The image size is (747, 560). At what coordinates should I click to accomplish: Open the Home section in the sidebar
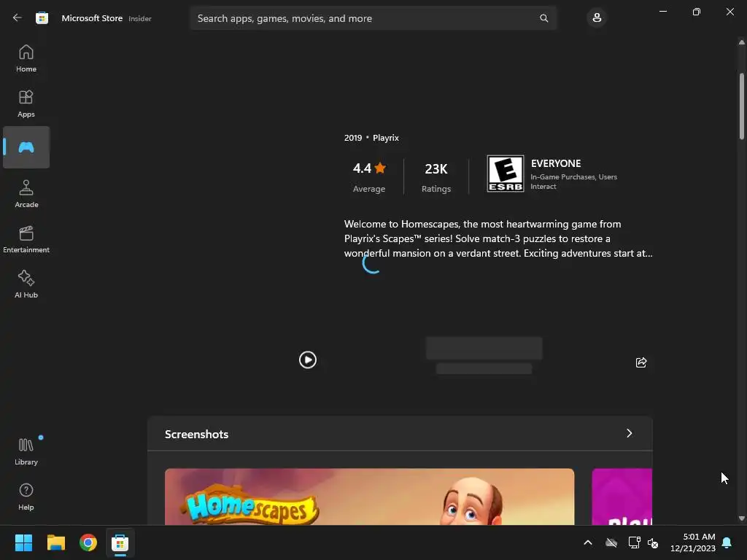pyautogui.click(x=26, y=58)
